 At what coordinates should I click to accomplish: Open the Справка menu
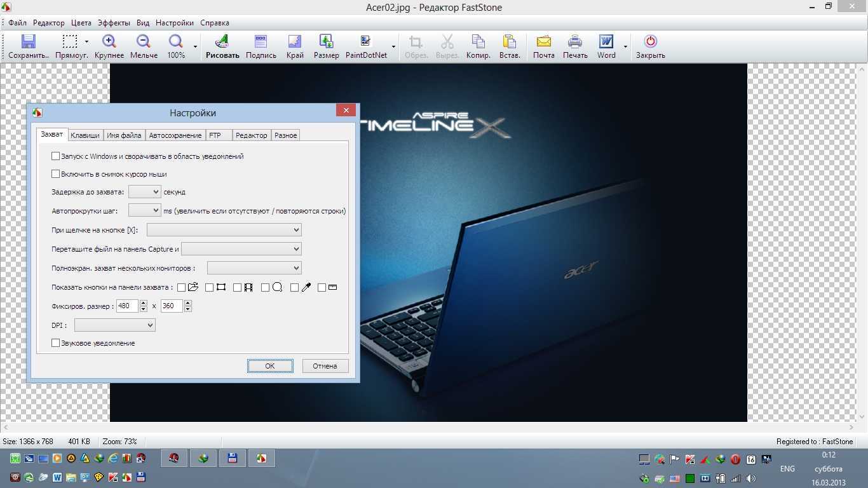[x=215, y=23]
